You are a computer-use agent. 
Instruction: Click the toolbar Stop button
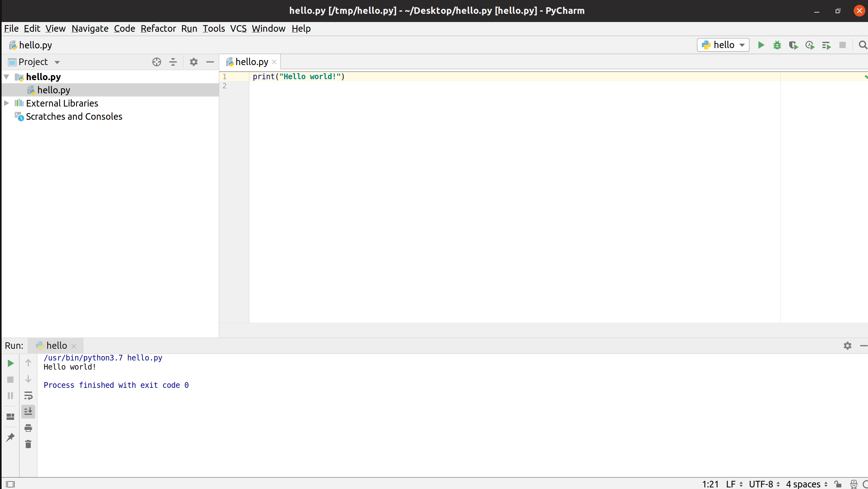point(842,45)
